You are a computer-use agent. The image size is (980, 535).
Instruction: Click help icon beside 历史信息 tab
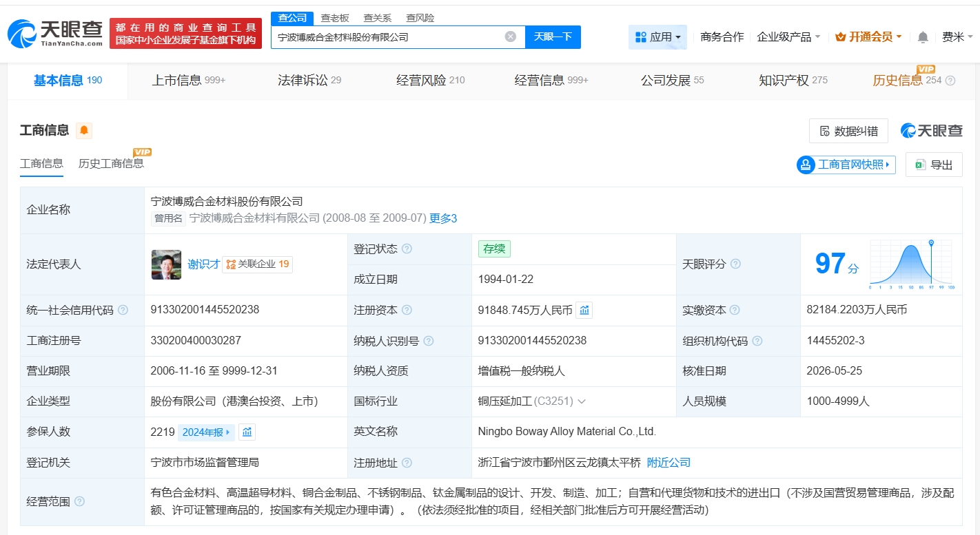950,81
